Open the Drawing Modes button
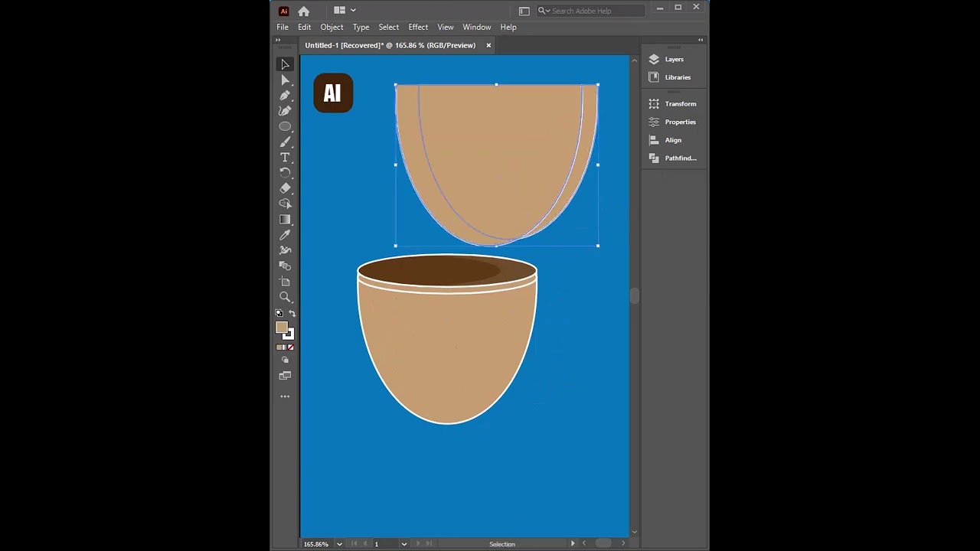 (x=285, y=360)
